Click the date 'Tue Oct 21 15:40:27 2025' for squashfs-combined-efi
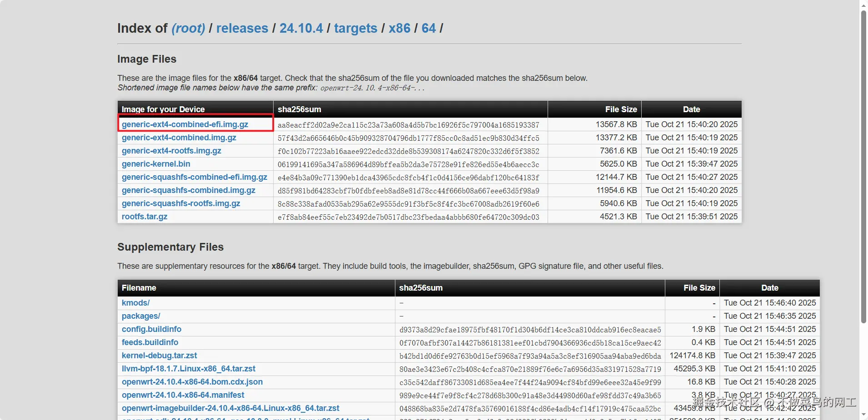 (692, 177)
